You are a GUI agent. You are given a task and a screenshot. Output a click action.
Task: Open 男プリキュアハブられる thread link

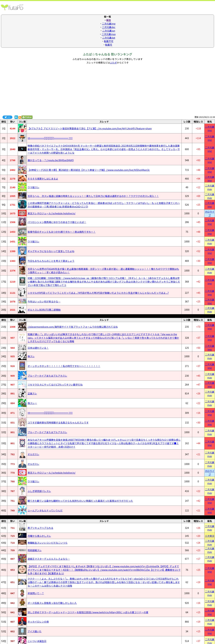click(x=40, y=528)
